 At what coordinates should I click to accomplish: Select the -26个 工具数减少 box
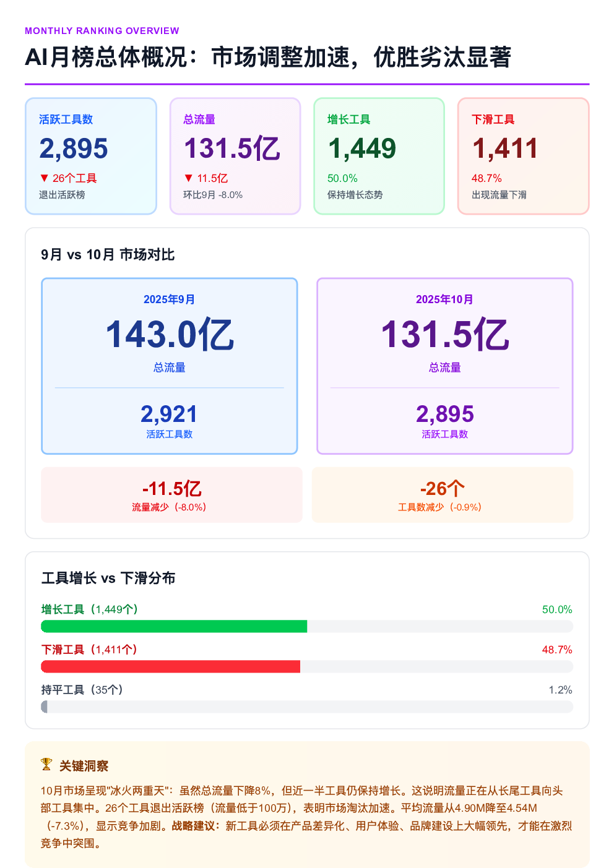click(x=443, y=495)
